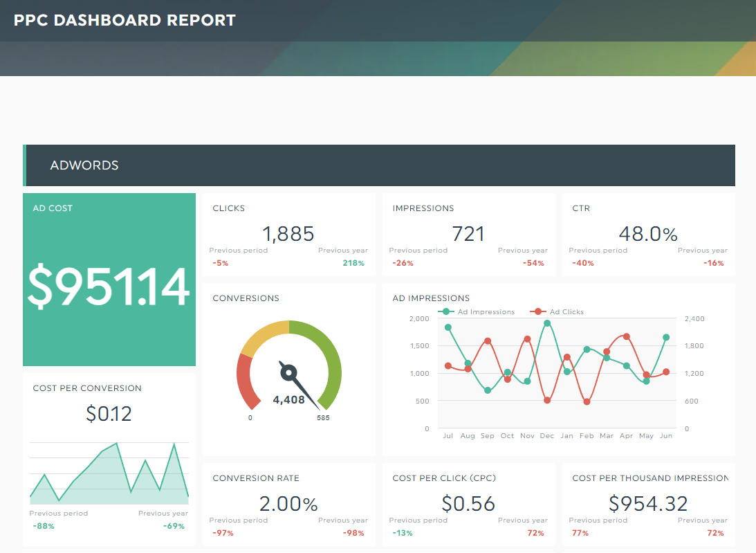
Task: Click the Ad Impressions data point for Jun
Action: [x=666, y=337]
